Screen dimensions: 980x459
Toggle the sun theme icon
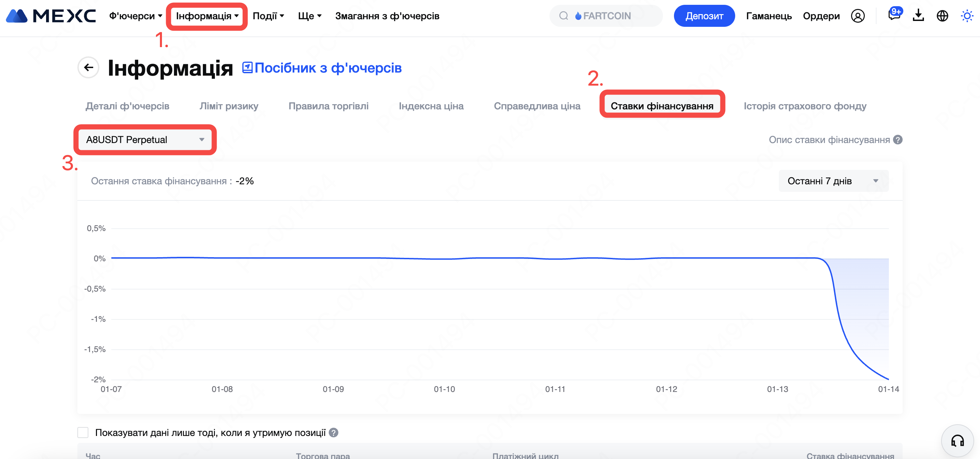(x=966, y=16)
